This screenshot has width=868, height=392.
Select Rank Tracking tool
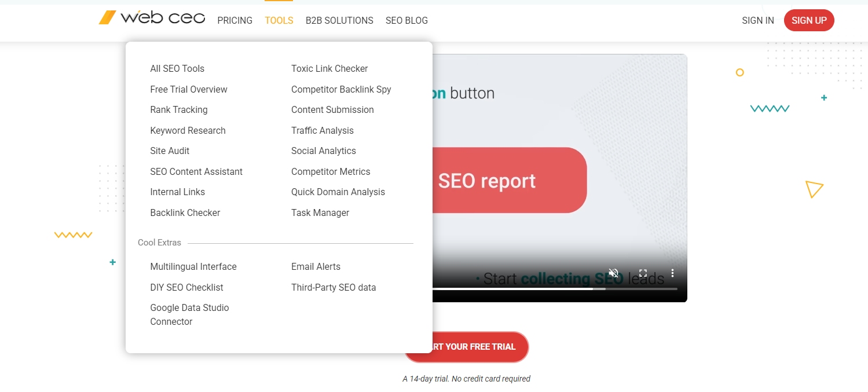point(179,110)
